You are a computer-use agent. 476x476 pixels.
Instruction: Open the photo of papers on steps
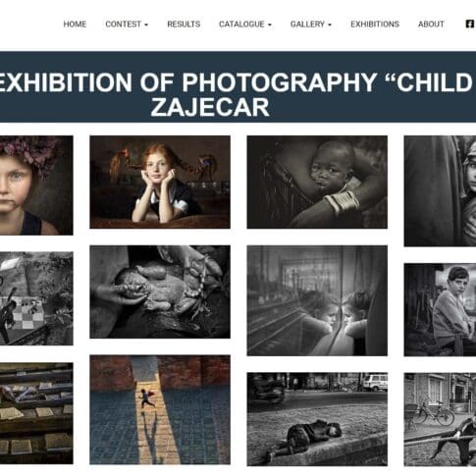tap(36, 413)
